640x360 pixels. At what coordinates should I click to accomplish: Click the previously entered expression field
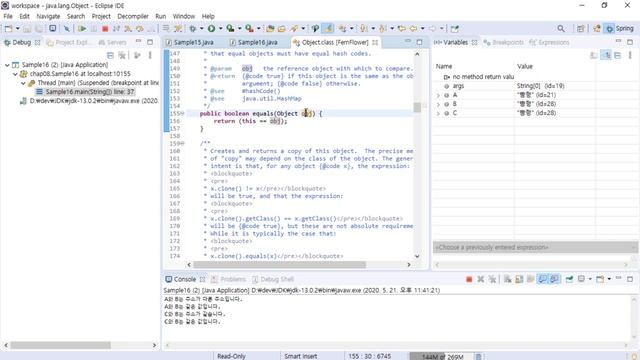[x=535, y=247]
